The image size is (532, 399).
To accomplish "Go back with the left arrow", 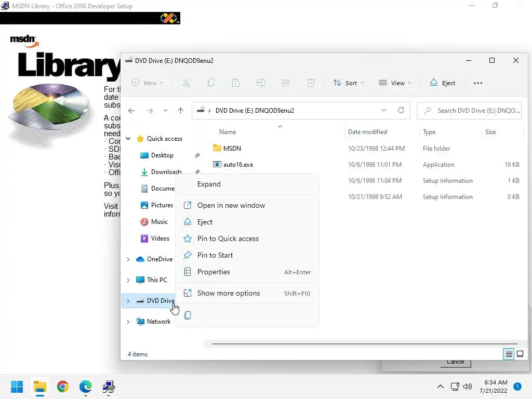I will pos(131,111).
